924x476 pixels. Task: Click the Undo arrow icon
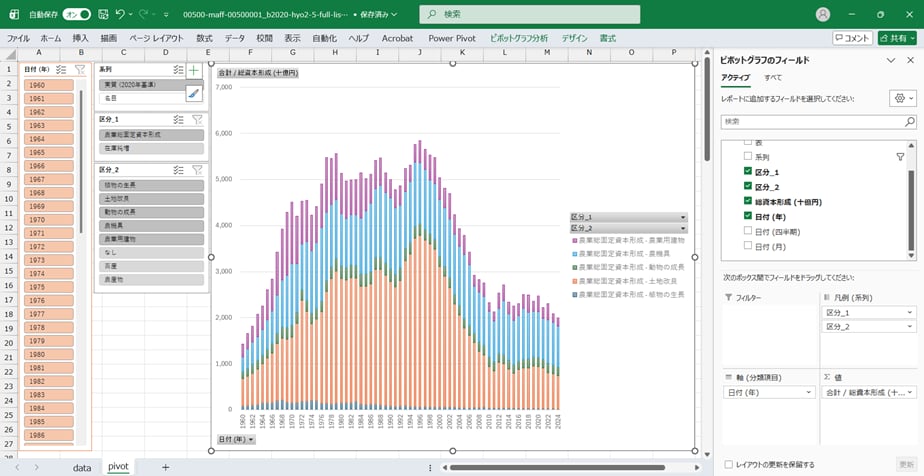[x=121, y=15]
